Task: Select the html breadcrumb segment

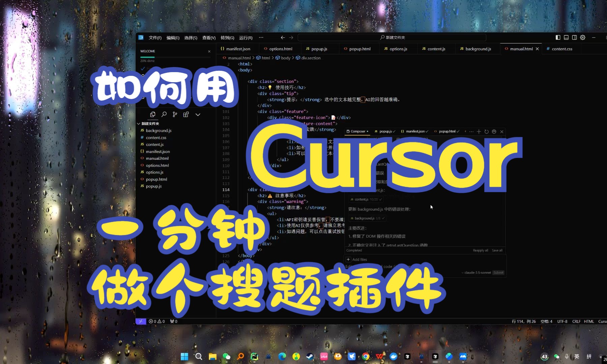Action: pyautogui.click(x=263, y=58)
